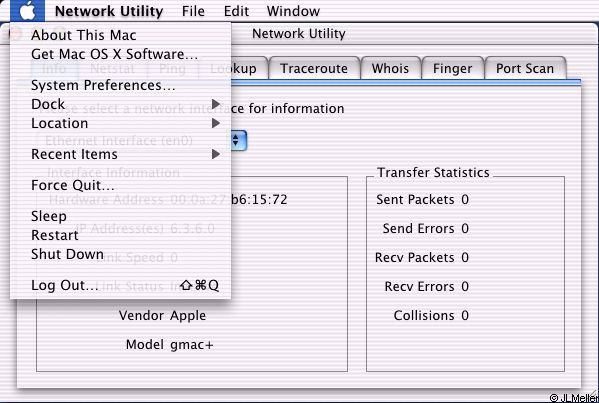Choose Shut Down in Apple menu

120,254
